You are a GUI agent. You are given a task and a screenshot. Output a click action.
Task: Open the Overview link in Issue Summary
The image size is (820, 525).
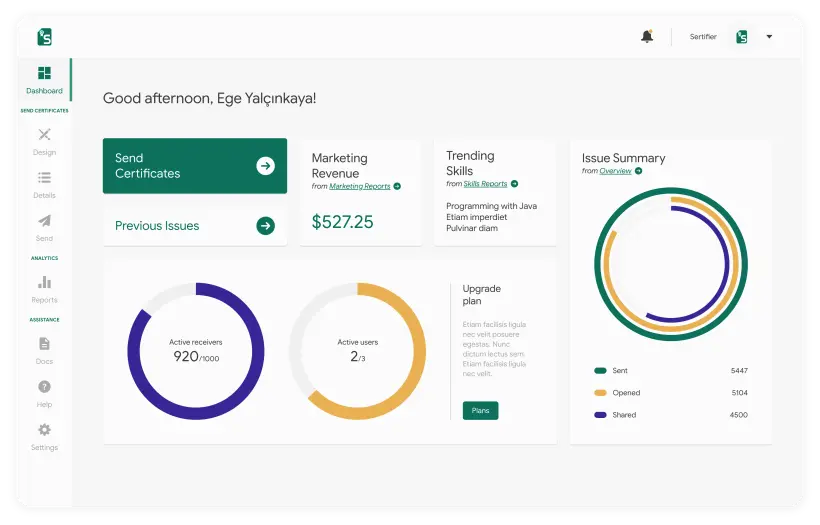pos(615,171)
